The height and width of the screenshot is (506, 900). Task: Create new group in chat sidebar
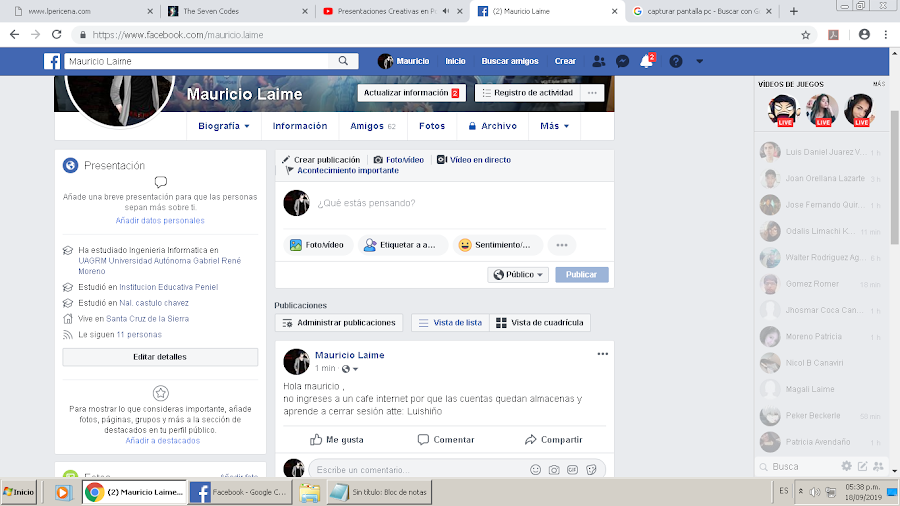[x=878, y=466]
